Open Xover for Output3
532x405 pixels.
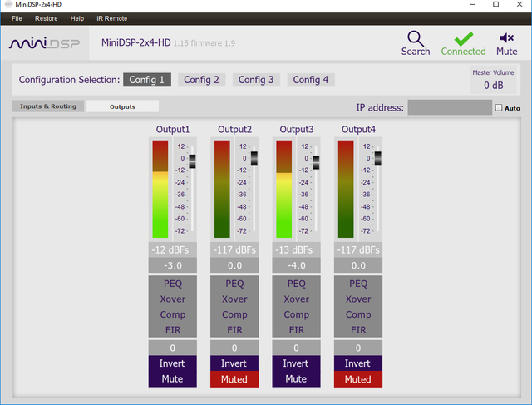[296, 299]
